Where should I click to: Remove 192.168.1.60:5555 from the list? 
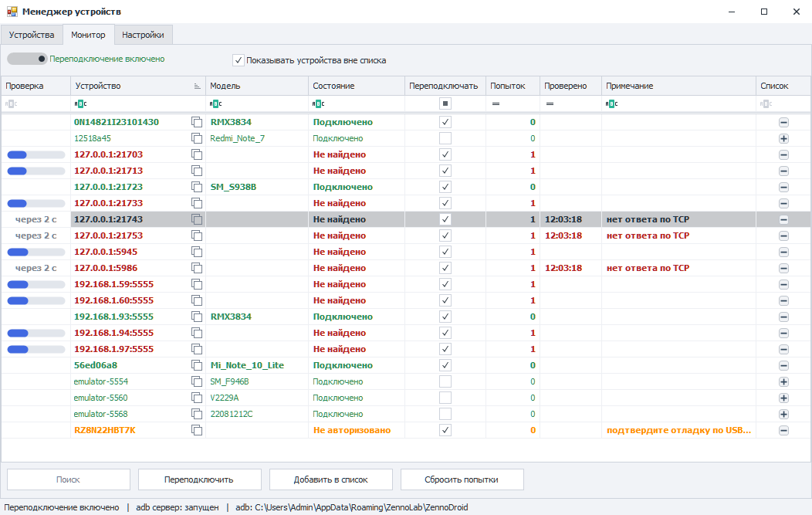(783, 300)
